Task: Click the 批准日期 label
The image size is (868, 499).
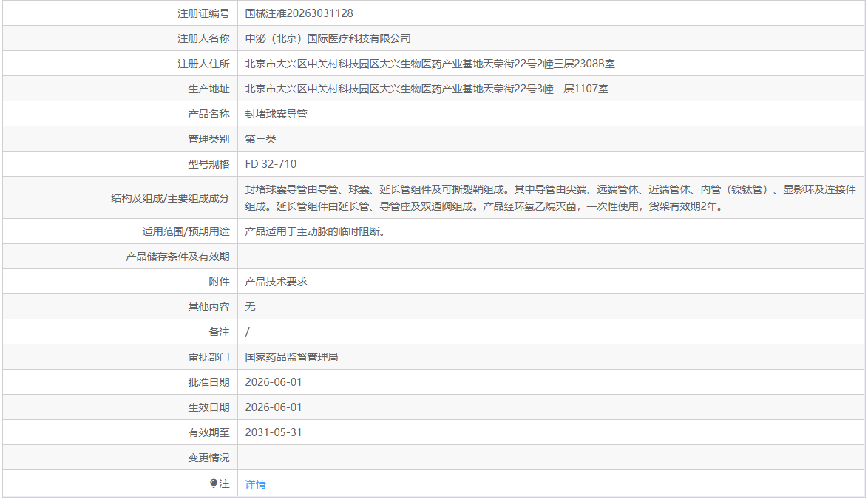Action: coord(208,382)
